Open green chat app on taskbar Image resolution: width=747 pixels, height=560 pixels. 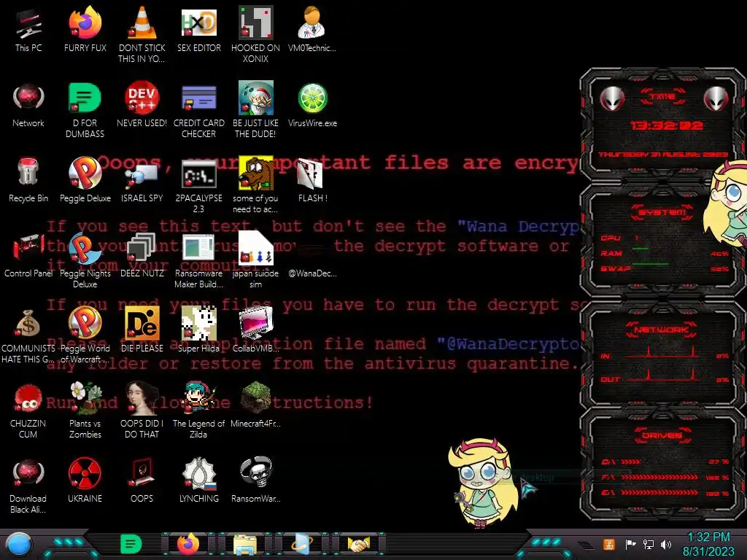coord(131,544)
